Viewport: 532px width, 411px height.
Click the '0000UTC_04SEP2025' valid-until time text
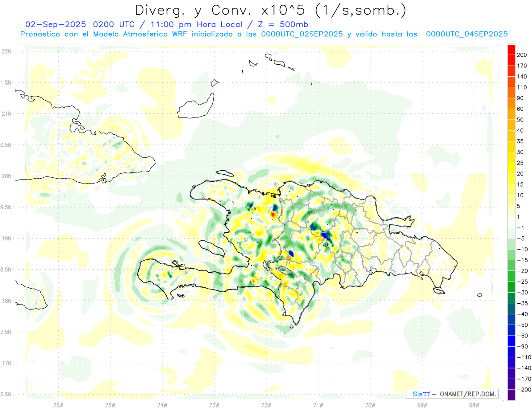(467, 34)
